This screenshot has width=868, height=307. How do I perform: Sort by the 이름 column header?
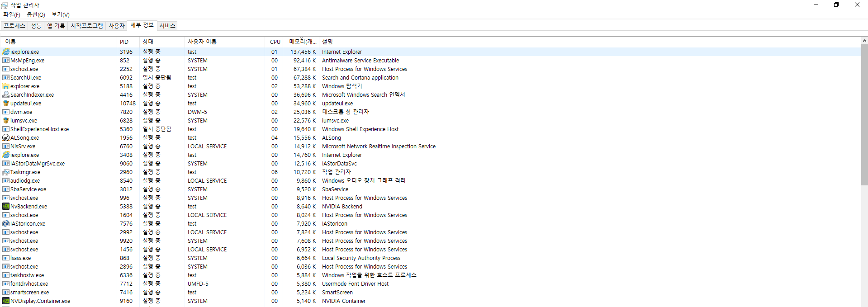coord(59,42)
